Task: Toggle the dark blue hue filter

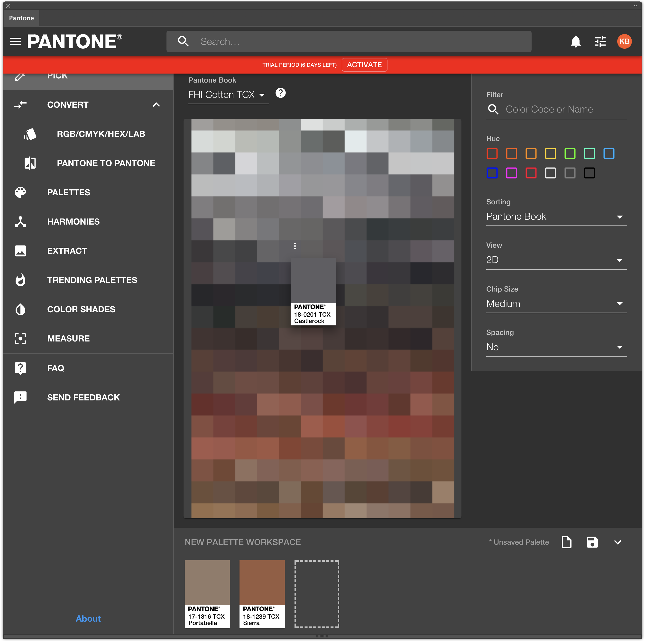Action: (492, 173)
